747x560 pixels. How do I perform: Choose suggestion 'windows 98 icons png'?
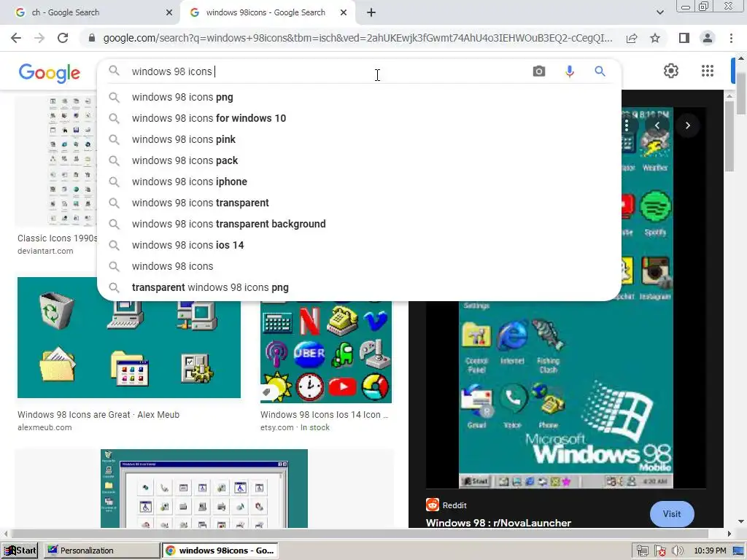[359, 97]
